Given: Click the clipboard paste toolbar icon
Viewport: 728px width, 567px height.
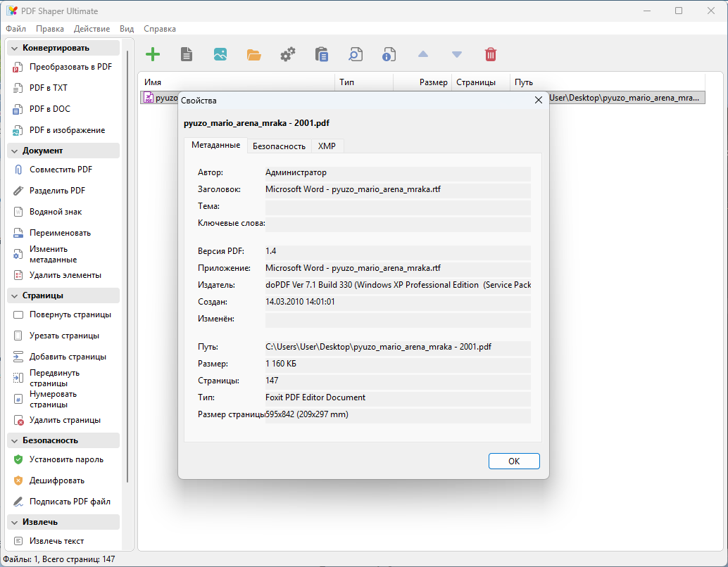Looking at the screenshot, I should click(x=321, y=54).
